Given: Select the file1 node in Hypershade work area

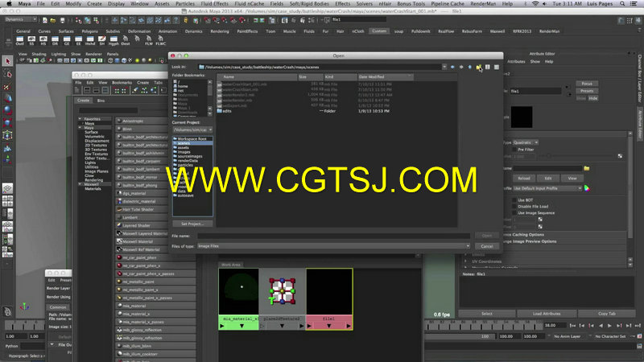Looking at the screenshot, I should (329, 298).
